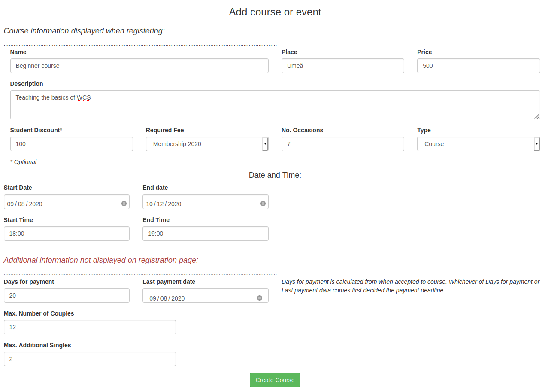Image resolution: width=545 pixels, height=392 pixels.
Task: Edit the Days for payment field
Action: pos(67,295)
